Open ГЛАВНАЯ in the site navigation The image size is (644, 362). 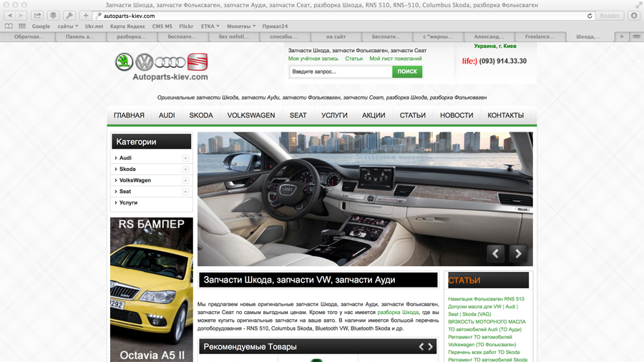(129, 115)
